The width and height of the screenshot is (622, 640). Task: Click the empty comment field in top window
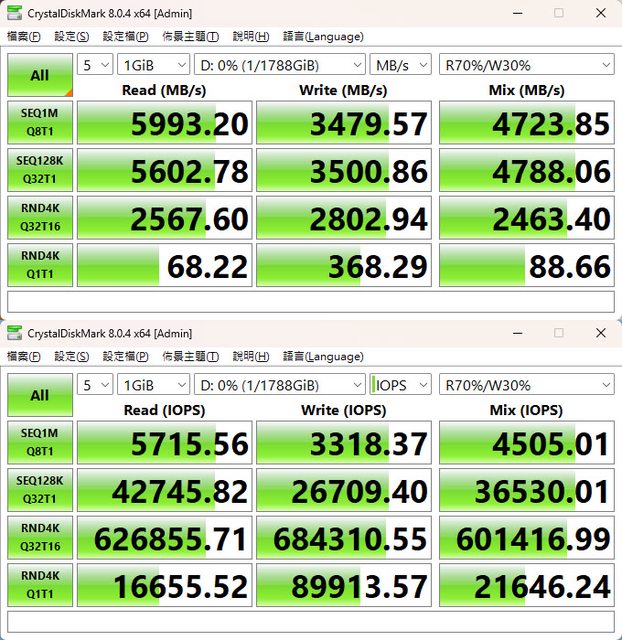click(x=310, y=302)
